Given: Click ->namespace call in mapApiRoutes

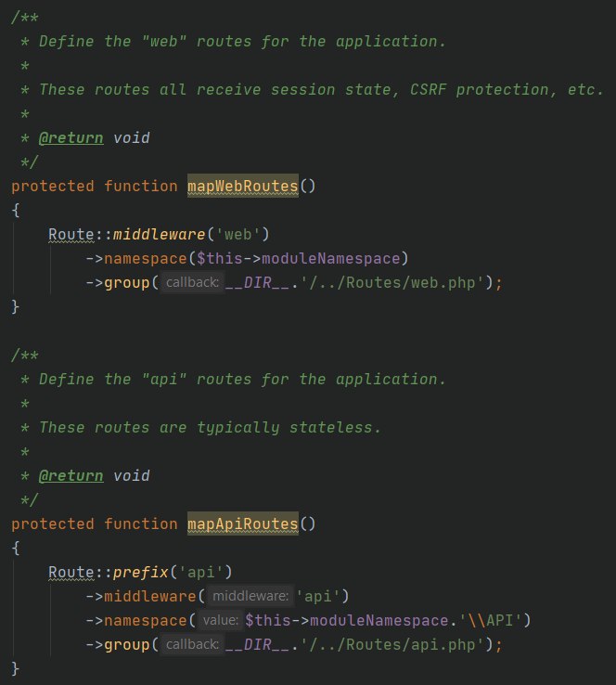Looking at the screenshot, I should point(146,620).
